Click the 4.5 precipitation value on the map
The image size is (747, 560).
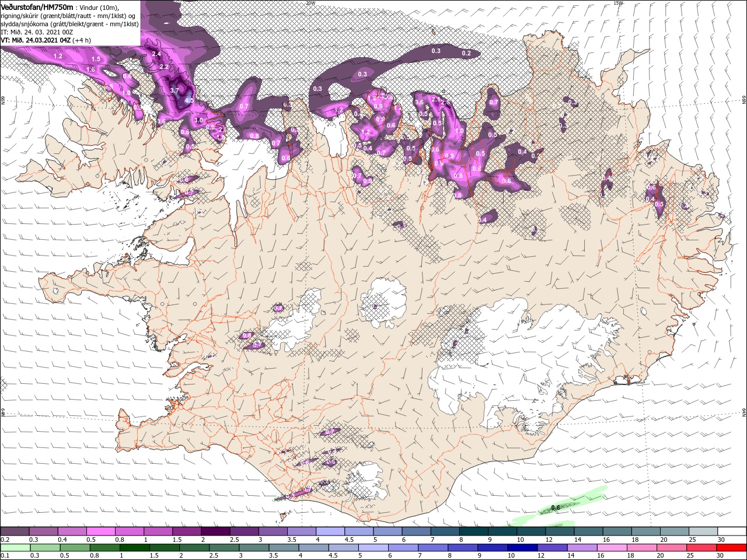(189, 100)
